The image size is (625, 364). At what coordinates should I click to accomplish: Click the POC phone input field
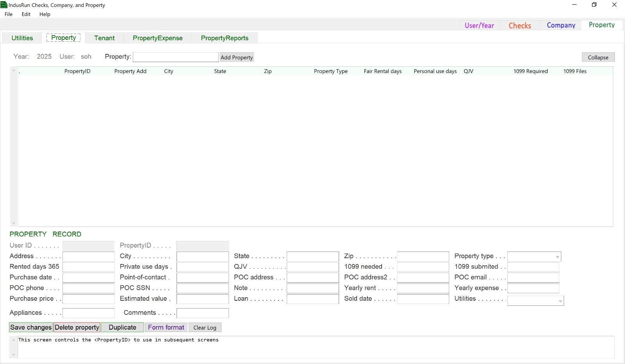pyautogui.click(x=89, y=288)
